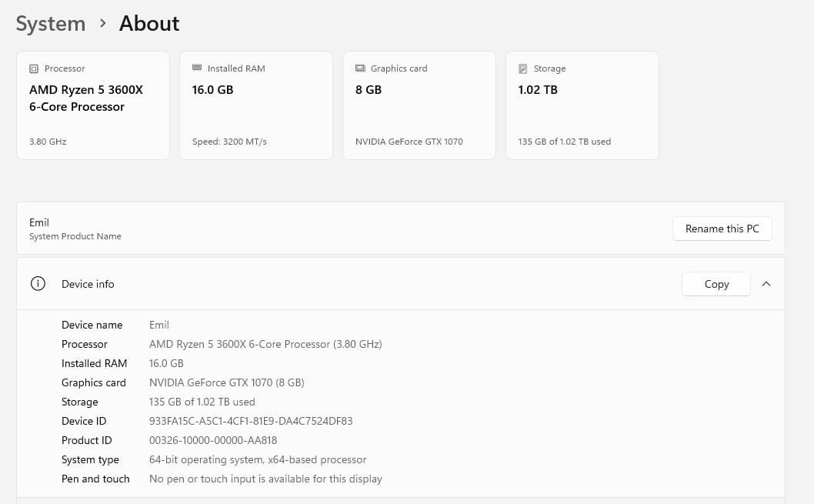The width and height of the screenshot is (814, 504).
Task: Click the 'Device ID' row label
Action: pos(84,421)
